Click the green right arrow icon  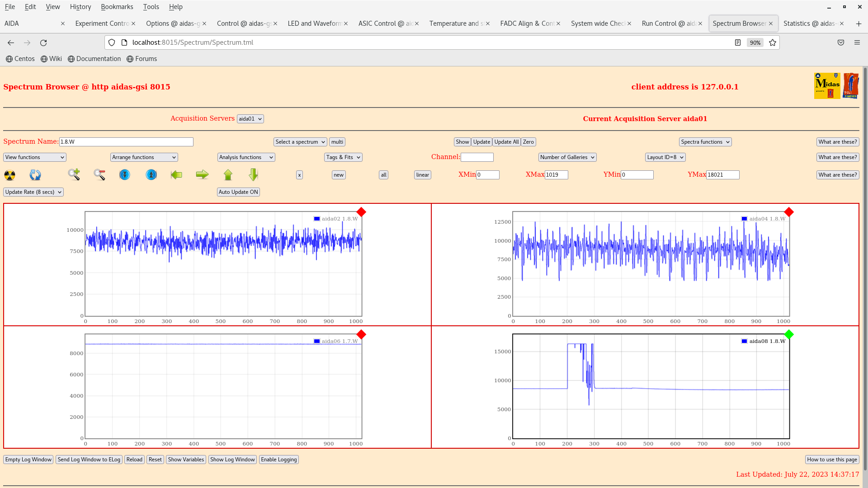click(x=202, y=175)
